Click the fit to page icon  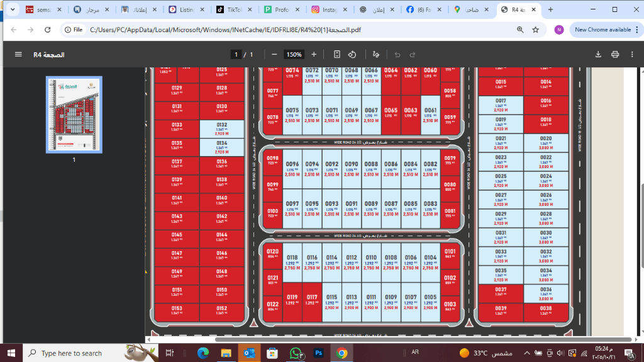[337, 55]
